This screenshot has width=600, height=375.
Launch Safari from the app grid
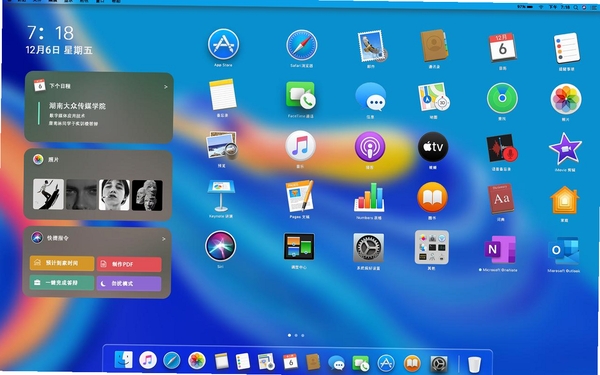tap(302, 45)
